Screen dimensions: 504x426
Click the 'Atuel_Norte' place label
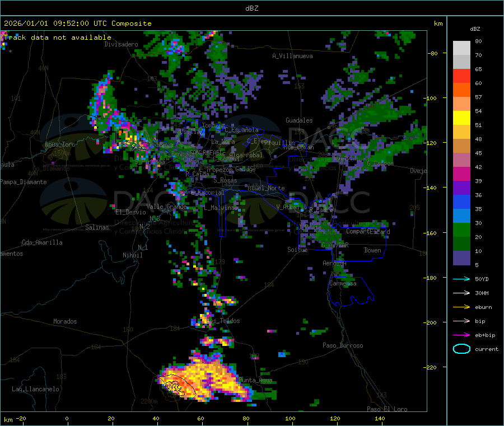[266, 188]
